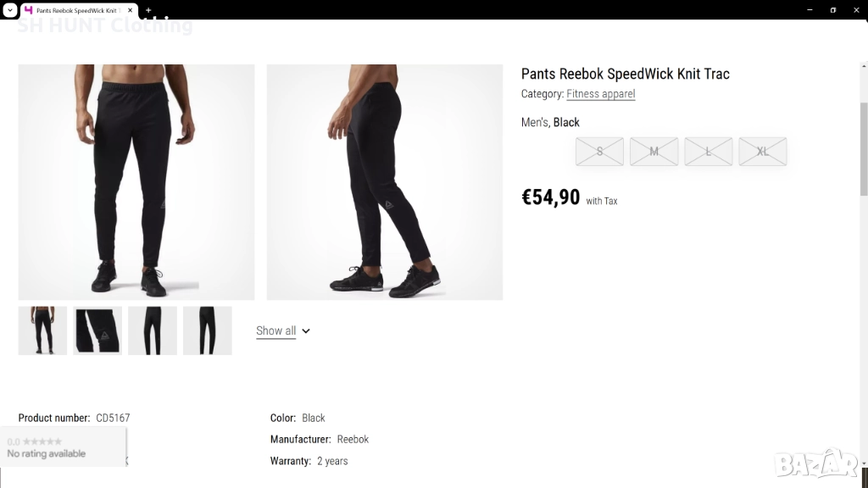Select the Reebok logo close-up thumbnail
868x488 pixels.
[x=97, y=330]
